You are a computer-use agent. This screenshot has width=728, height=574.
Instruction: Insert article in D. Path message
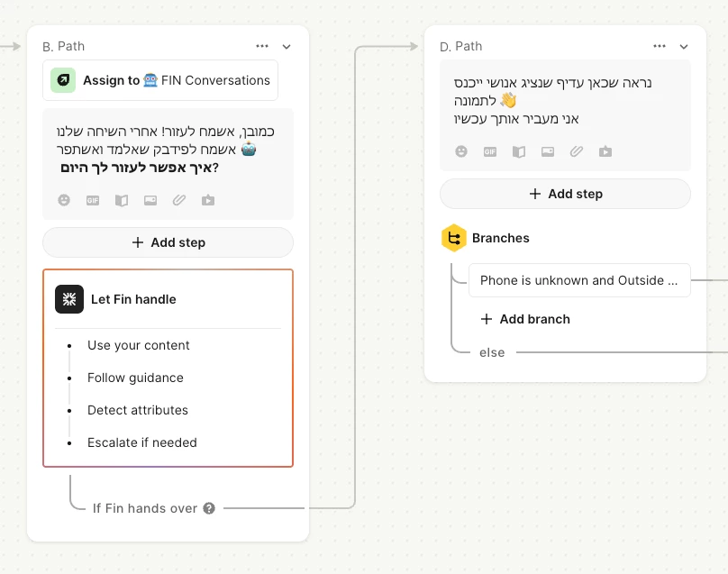[x=519, y=151]
